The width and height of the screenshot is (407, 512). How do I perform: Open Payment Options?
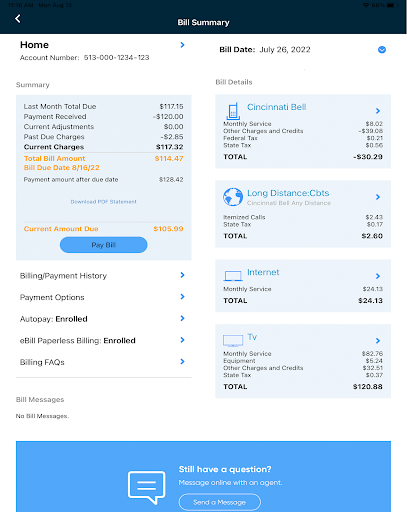(x=103, y=297)
